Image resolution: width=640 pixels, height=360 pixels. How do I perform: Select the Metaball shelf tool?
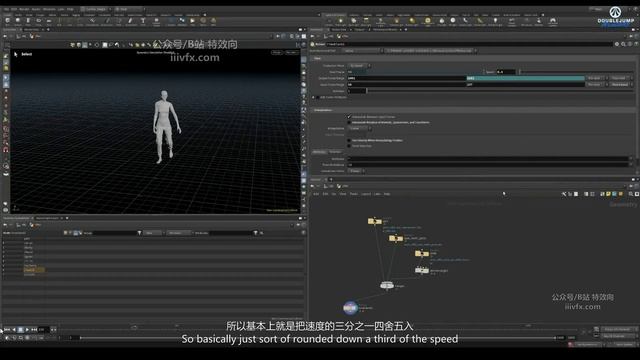[182, 21]
